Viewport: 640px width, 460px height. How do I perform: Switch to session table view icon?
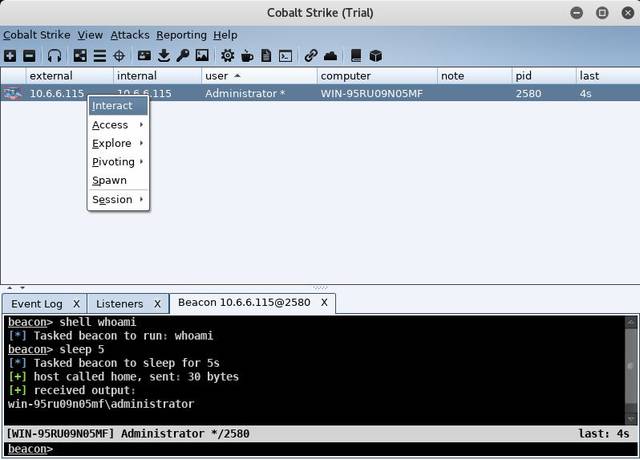tap(100, 56)
